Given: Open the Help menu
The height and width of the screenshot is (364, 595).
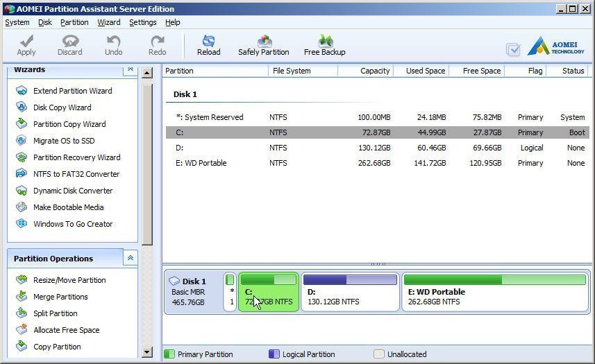Looking at the screenshot, I should tap(173, 22).
